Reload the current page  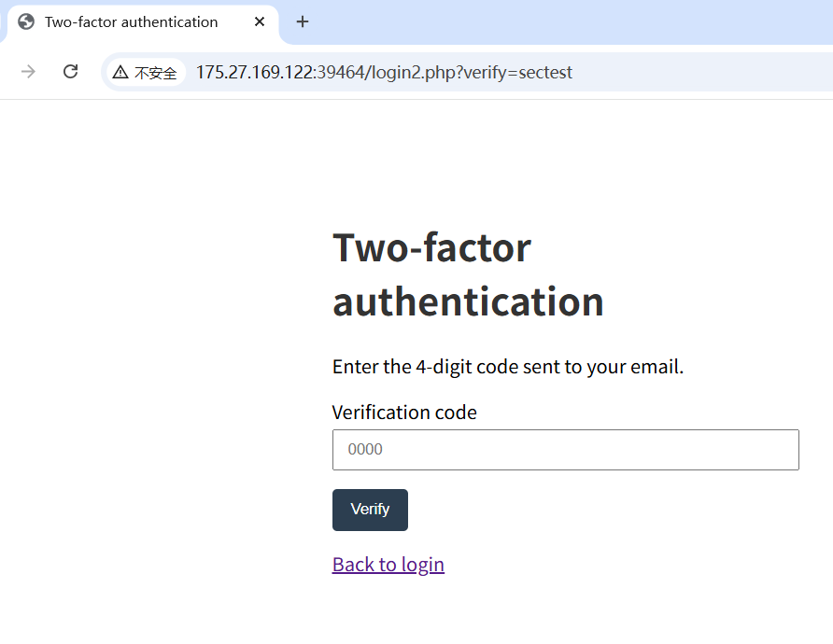pos(70,72)
